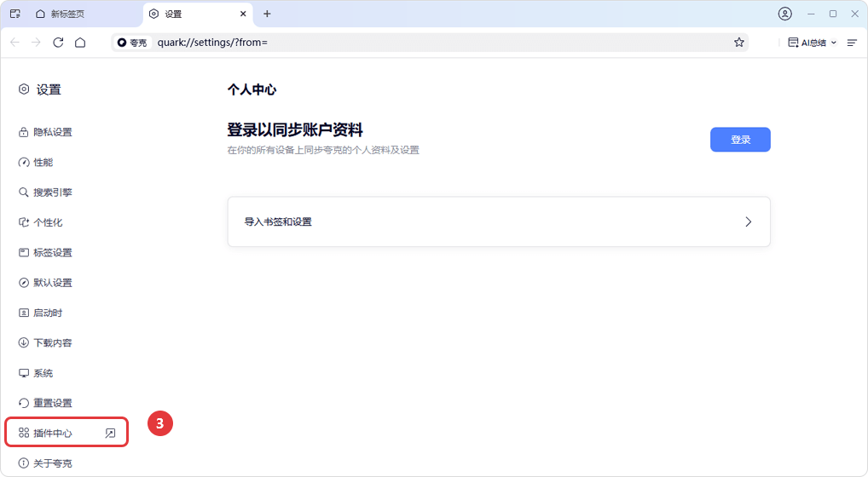
Task: Select 重置设置 in sidebar
Action: [52, 403]
